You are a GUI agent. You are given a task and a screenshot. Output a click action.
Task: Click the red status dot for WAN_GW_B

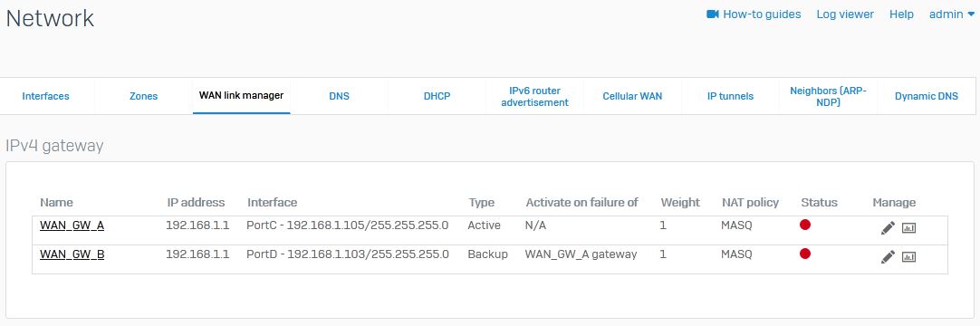click(805, 254)
